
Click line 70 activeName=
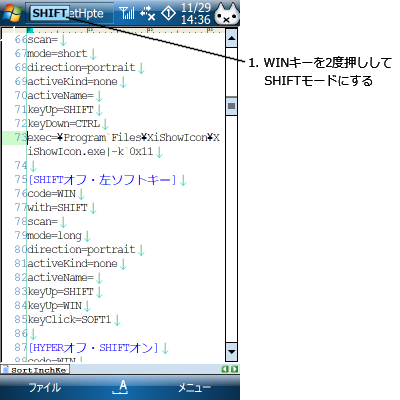coord(60,95)
